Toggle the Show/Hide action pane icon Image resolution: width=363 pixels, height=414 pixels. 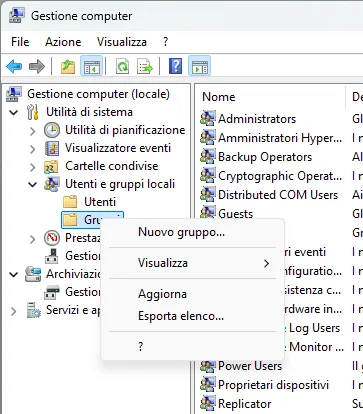(x=199, y=66)
